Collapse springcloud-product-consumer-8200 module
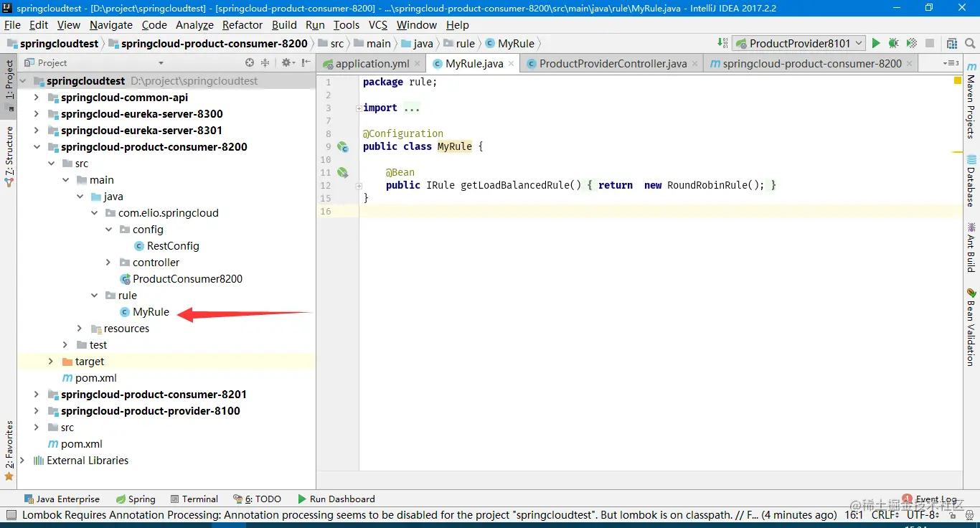980x528 pixels. (37, 146)
